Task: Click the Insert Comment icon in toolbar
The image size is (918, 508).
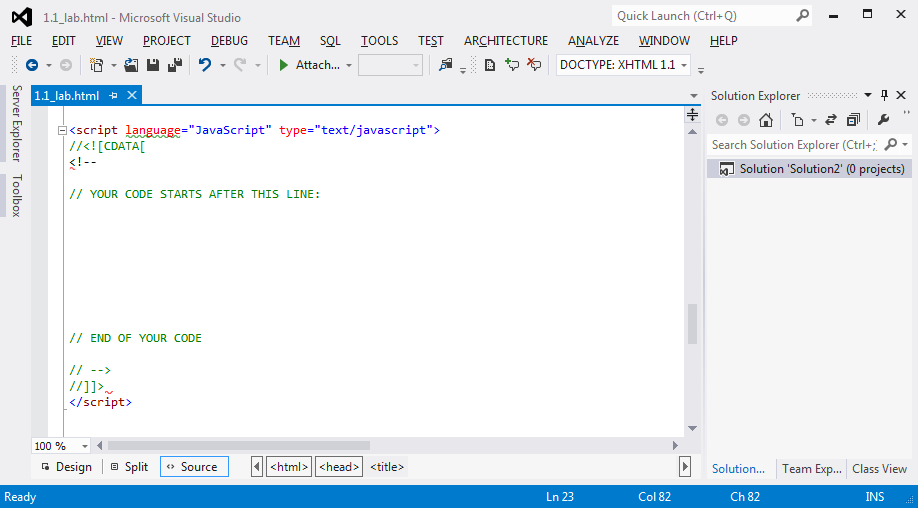Action: coord(512,65)
